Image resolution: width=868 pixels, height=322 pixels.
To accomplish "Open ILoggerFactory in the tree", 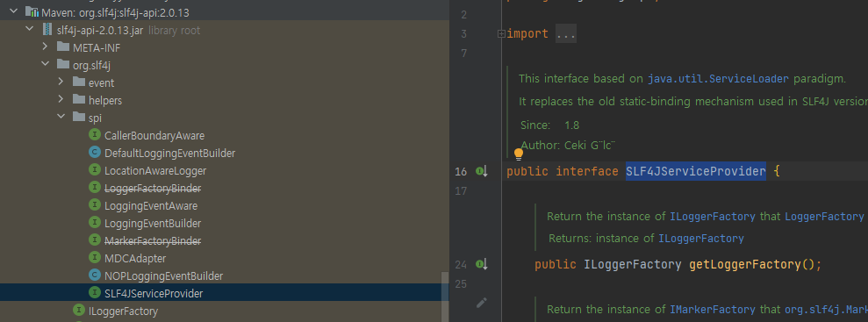I will coord(123,311).
